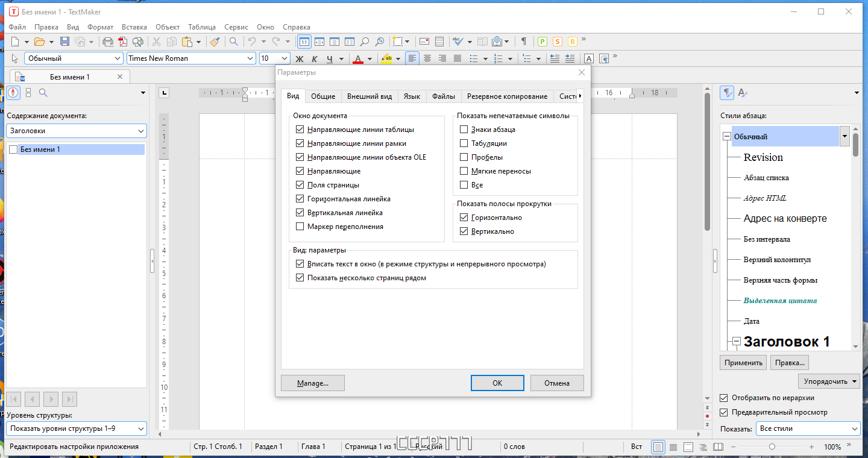Click the bold Ж icon
The image size is (868, 458).
pyautogui.click(x=299, y=58)
